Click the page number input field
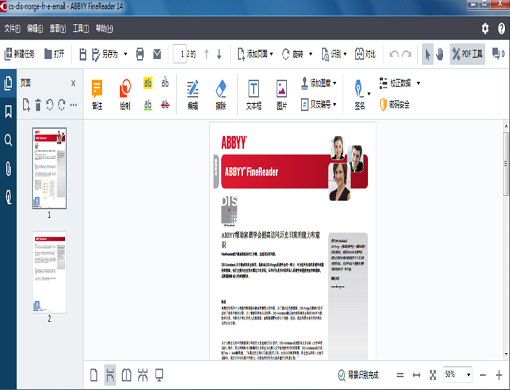The height and width of the screenshot is (390, 510). [180, 54]
